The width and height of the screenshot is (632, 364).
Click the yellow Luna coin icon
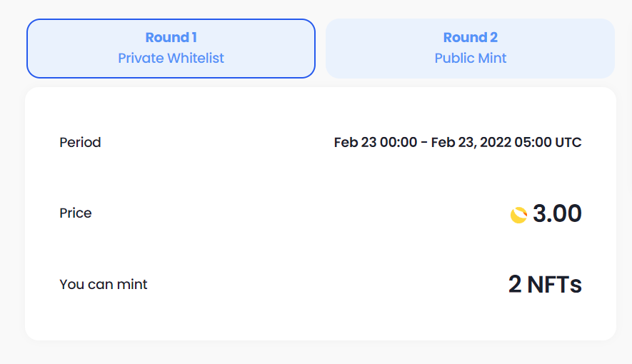pyautogui.click(x=518, y=215)
